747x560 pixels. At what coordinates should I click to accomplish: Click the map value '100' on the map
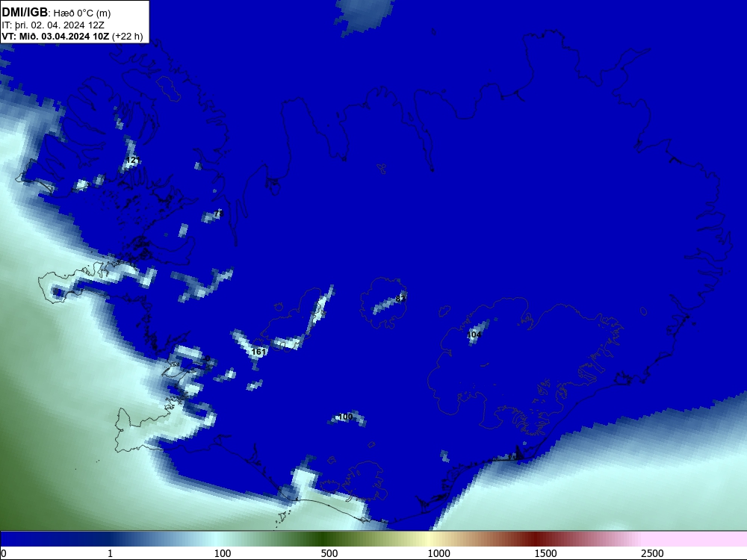(x=345, y=417)
